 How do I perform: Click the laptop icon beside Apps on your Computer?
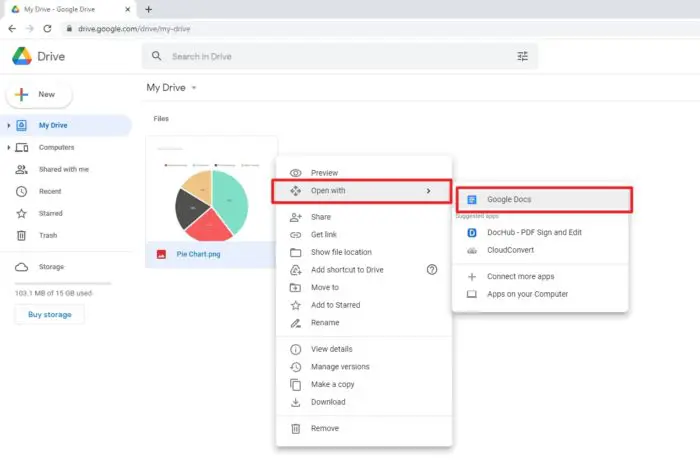472,294
